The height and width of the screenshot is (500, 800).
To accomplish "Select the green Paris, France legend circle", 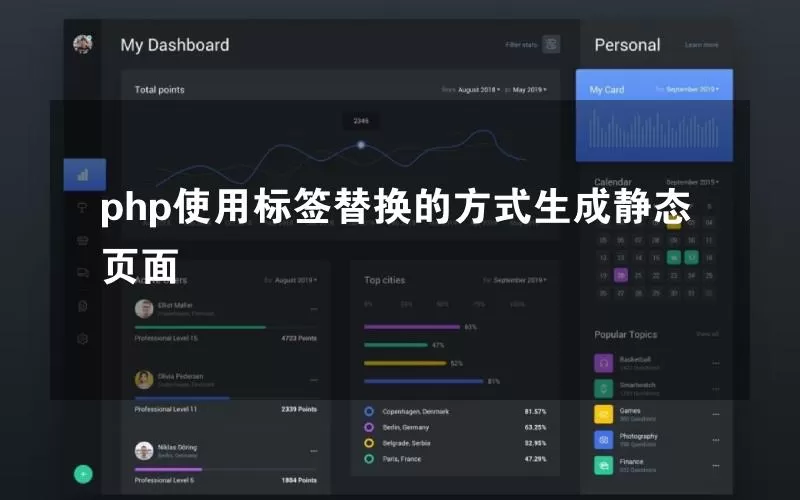I will [x=369, y=459].
